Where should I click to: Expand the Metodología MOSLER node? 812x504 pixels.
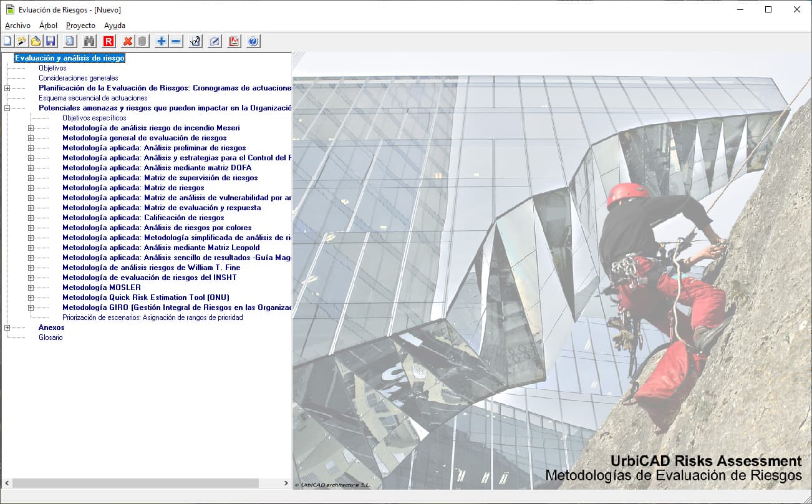pos(31,288)
